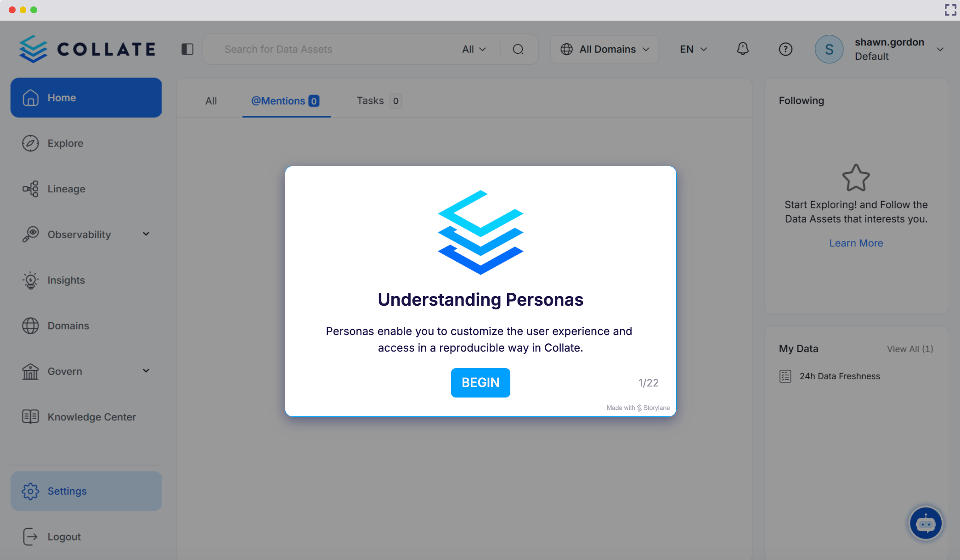Select the Lineage sidebar icon

tap(30, 189)
